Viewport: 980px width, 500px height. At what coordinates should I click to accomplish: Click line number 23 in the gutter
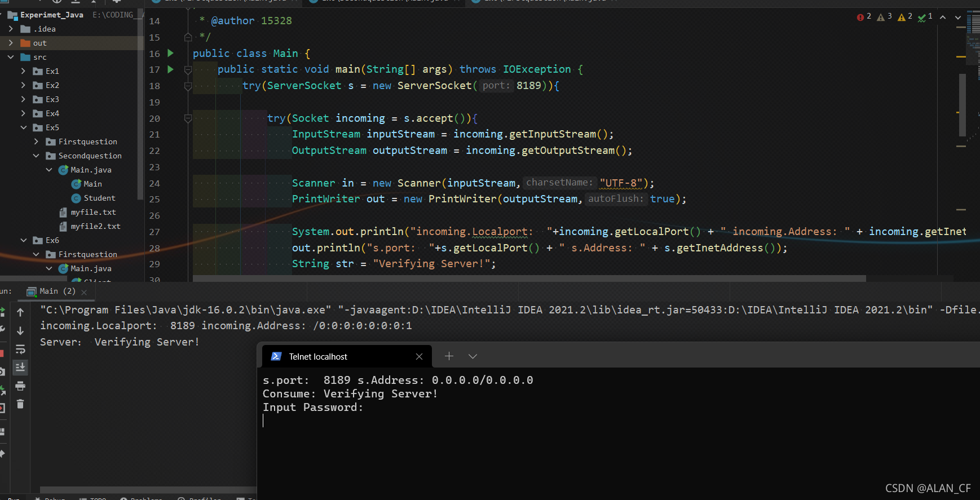154,167
